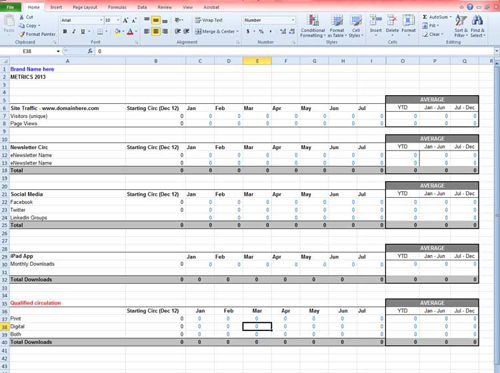The image size is (500, 373).
Task: Switch to the Insert tab
Action: coord(56,7)
